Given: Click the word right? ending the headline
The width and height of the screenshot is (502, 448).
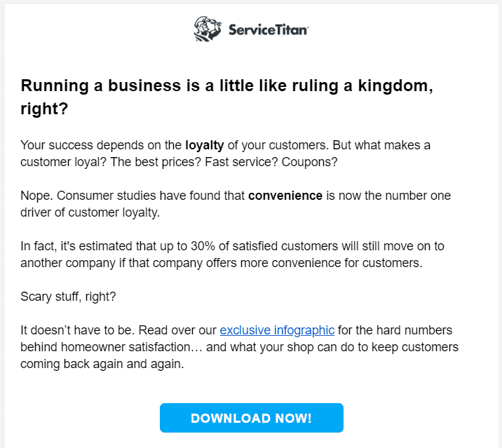Looking at the screenshot, I should 44,109.
